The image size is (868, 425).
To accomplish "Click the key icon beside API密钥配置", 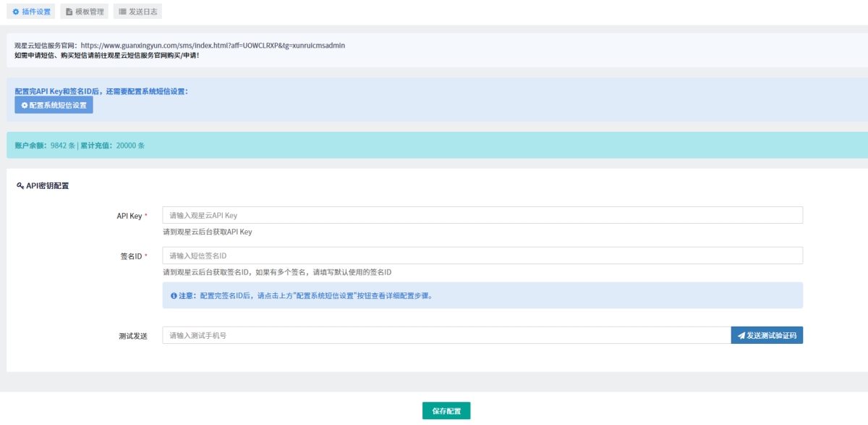I will pyautogui.click(x=20, y=186).
